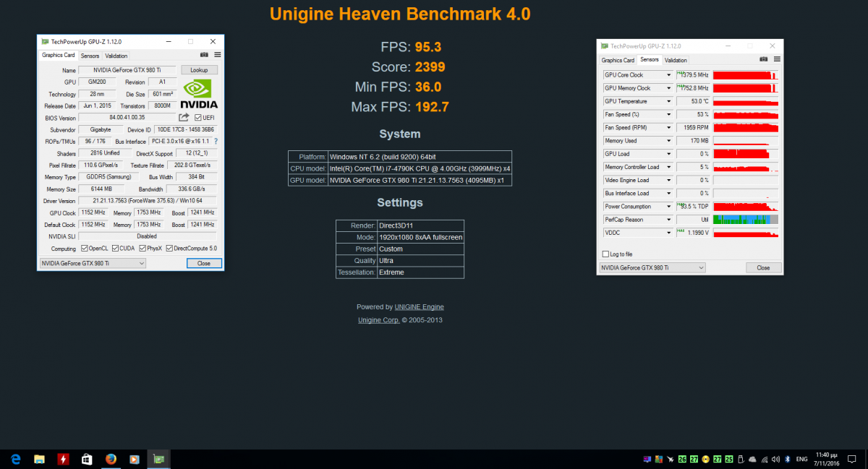Toggle the DirectCompute 5.0 checkbox
Image resolution: width=868 pixels, height=469 pixels.
click(x=169, y=249)
